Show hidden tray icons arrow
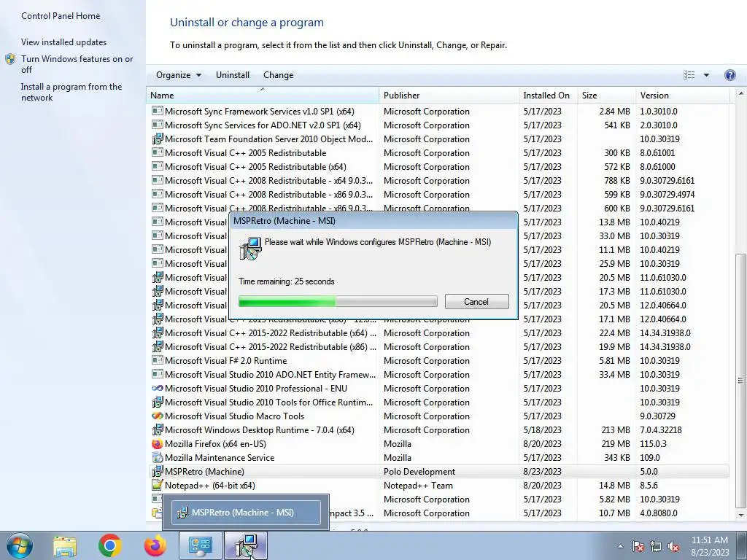This screenshot has width=747, height=560. click(x=620, y=546)
